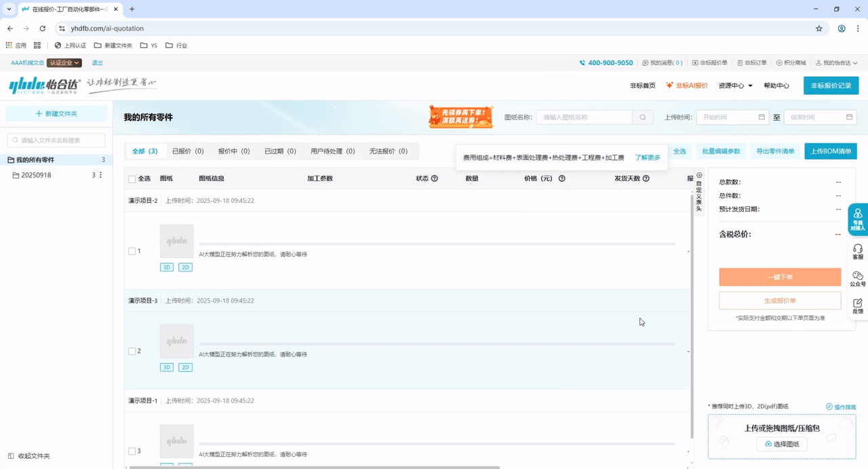Image resolution: width=868 pixels, height=469 pixels.
Task: Expand the 认证企业 badge dropdown
Action: click(64, 63)
